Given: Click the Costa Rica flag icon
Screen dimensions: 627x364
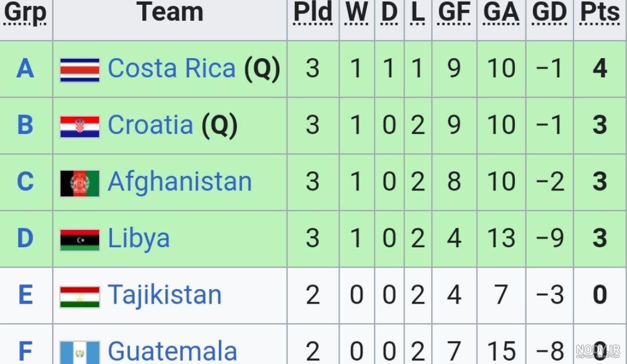Looking at the screenshot, I should click(80, 70).
